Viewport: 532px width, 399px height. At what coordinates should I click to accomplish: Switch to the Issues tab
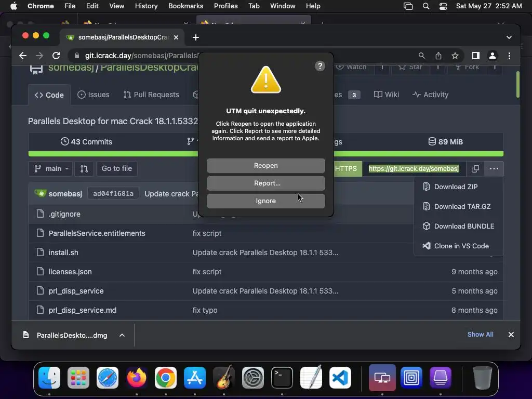coord(94,95)
